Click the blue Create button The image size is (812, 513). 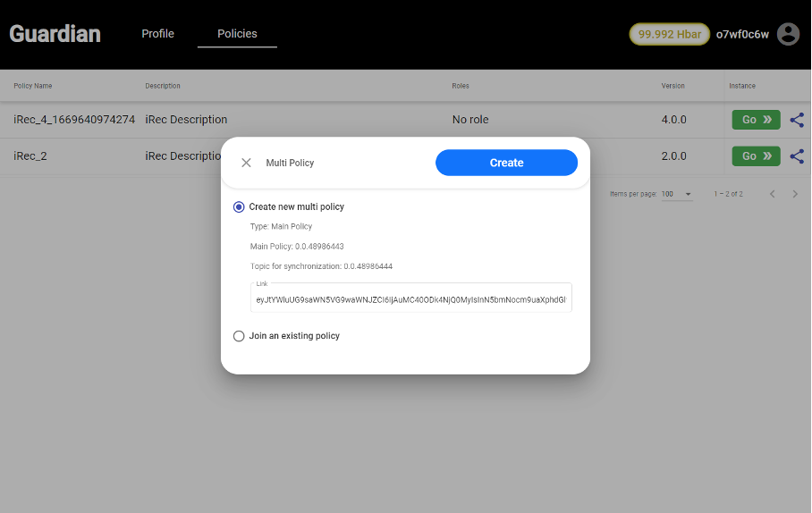click(x=506, y=163)
